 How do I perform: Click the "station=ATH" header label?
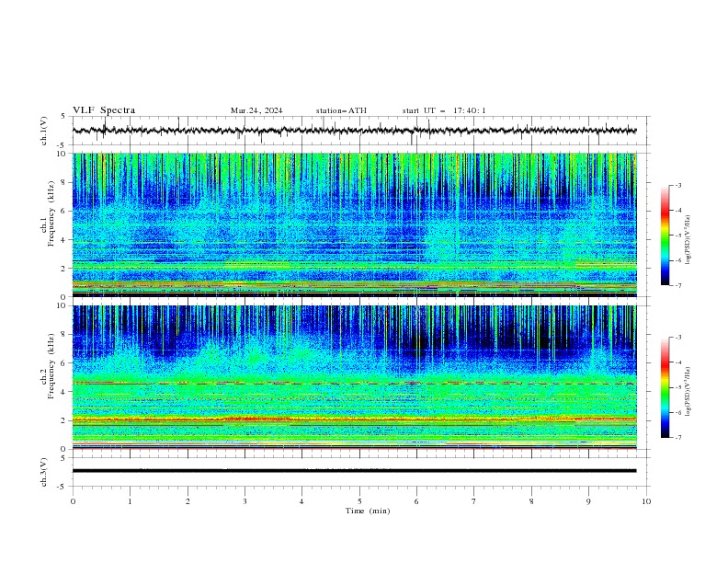341,110
